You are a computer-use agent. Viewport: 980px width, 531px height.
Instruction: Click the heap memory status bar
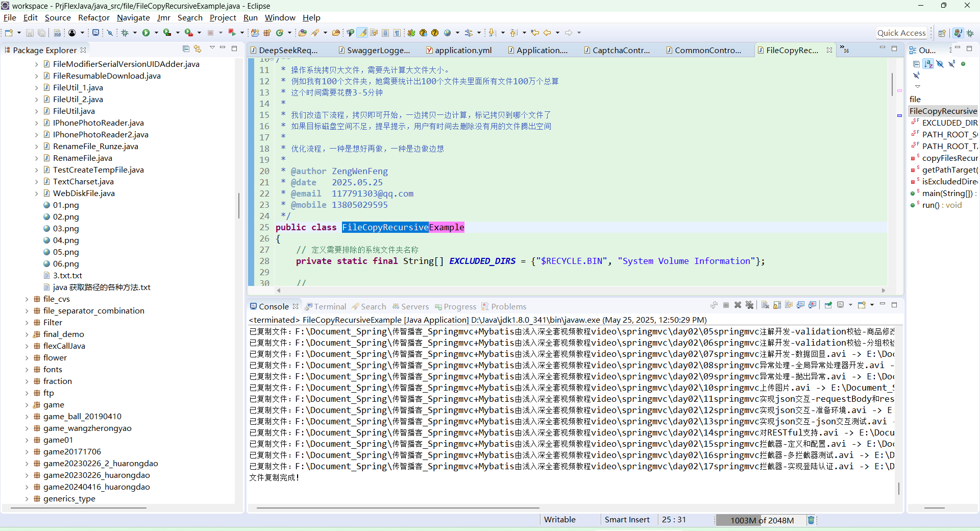pos(761,520)
